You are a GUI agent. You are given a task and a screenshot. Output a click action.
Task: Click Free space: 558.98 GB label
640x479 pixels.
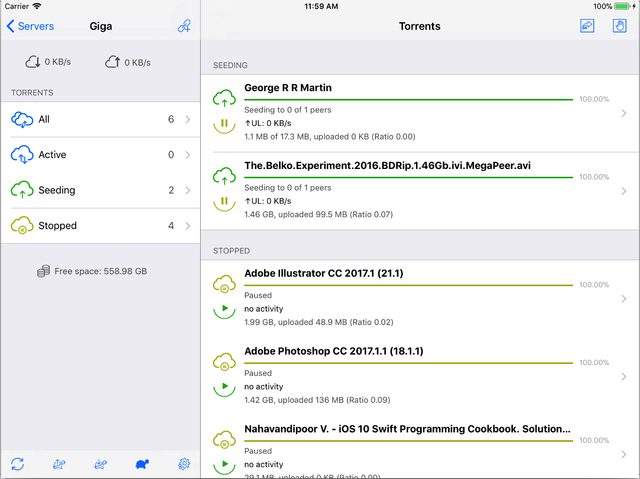(100, 271)
